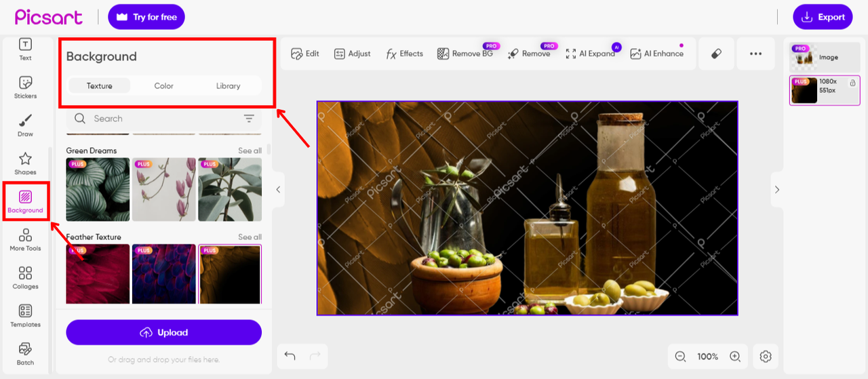This screenshot has height=379, width=868.
Task: Zoom in with the plus magnifier
Action: tap(734, 356)
